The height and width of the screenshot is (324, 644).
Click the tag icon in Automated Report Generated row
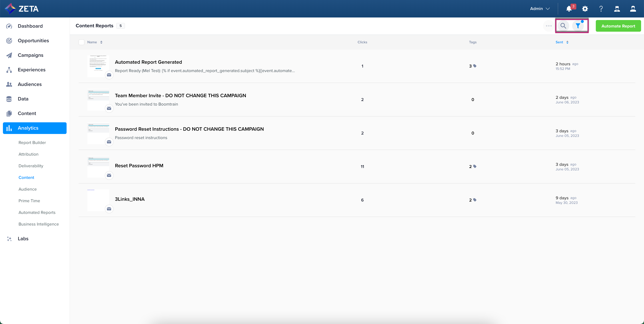click(x=475, y=66)
